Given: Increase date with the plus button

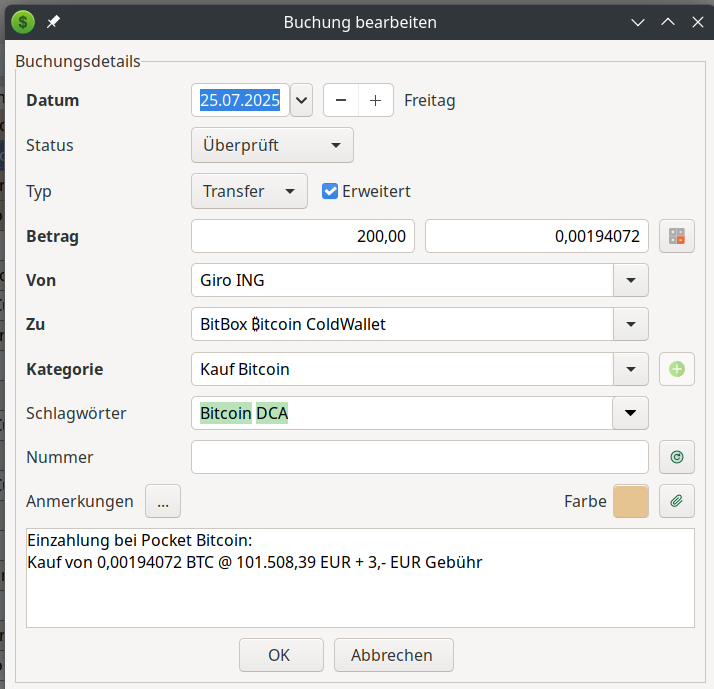Looking at the screenshot, I should click(x=376, y=100).
